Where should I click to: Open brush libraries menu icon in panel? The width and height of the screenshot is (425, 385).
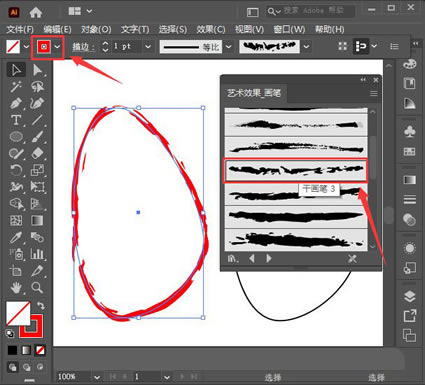point(233,258)
